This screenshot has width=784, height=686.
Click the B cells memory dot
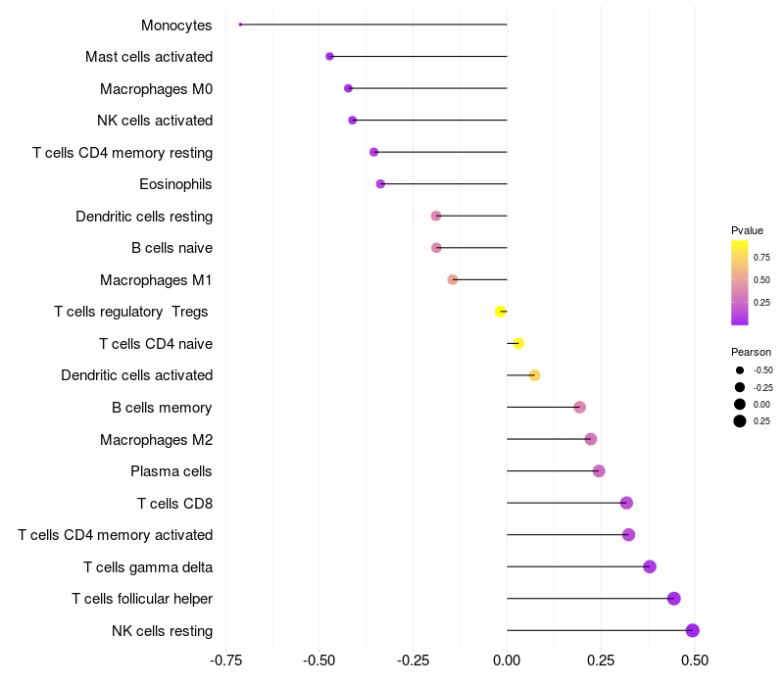[579, 407]
